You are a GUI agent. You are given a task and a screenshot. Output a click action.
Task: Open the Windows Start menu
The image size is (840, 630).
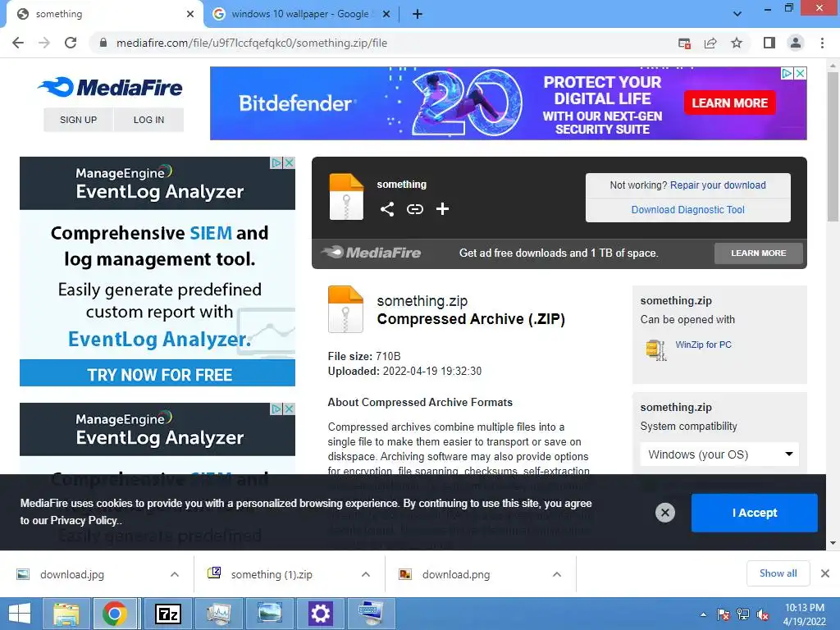pos(20,614)
